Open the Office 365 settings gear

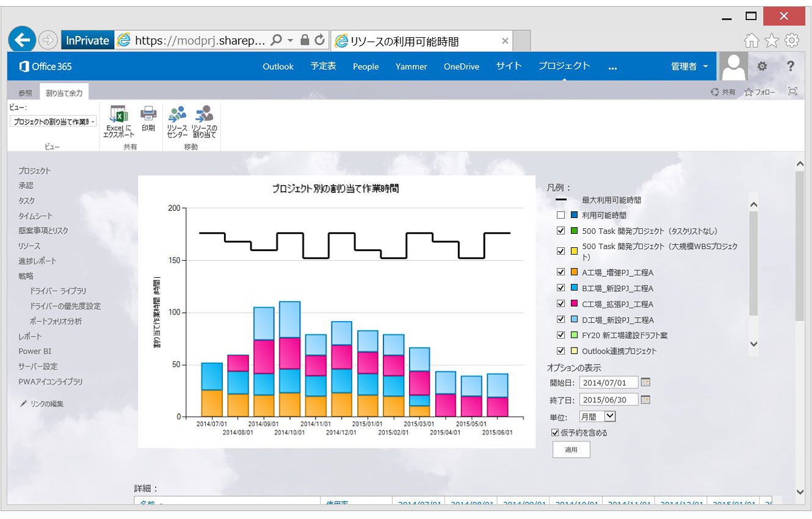click(x=762, y=67)
